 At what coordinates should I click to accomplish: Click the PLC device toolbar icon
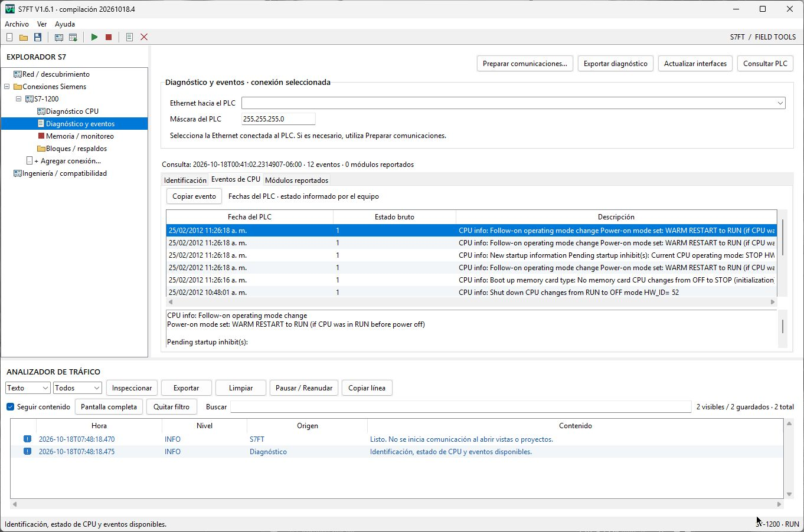point(59,37)
